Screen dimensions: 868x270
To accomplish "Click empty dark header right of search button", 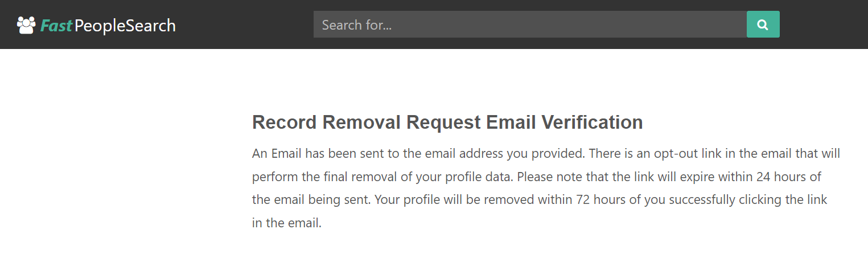I will coord(822,24).
